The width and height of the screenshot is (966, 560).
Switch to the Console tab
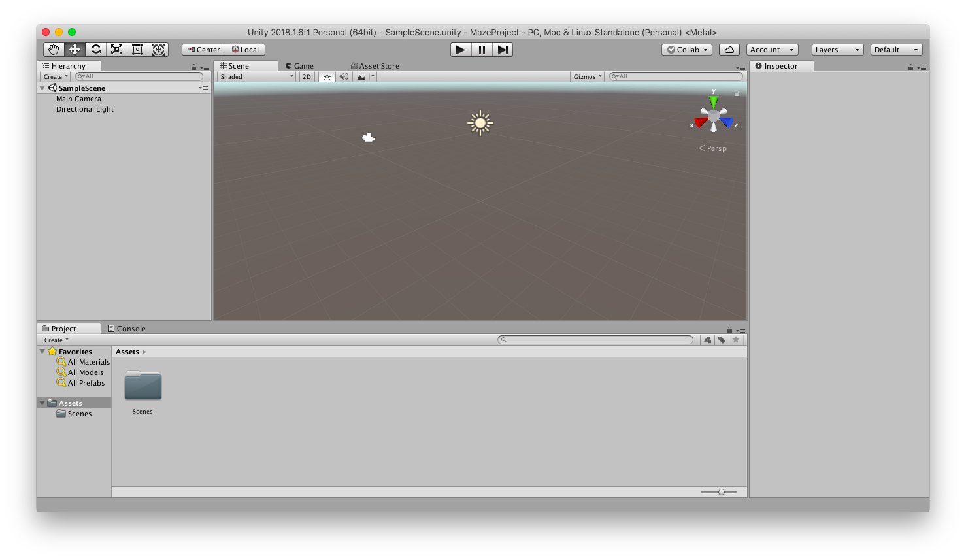click(127, 329)
